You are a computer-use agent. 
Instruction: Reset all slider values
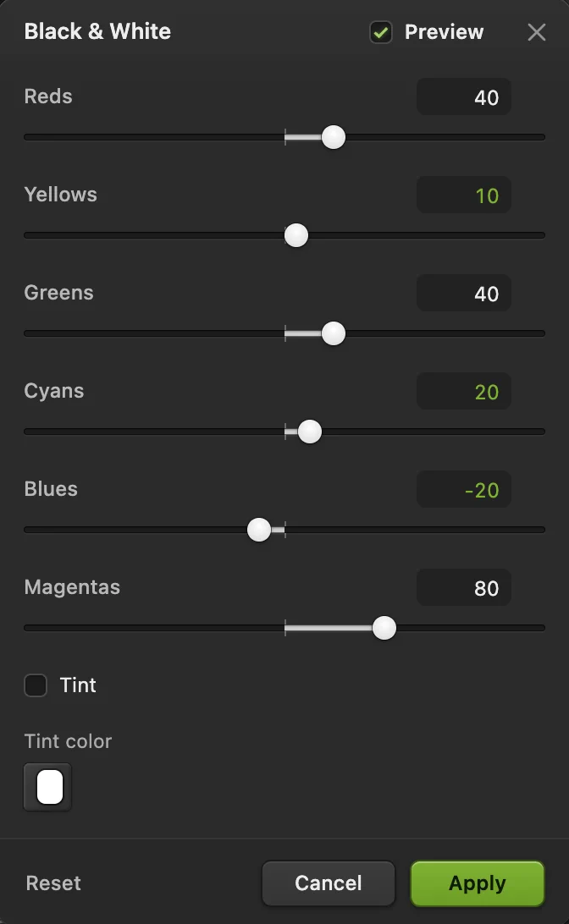53,883
